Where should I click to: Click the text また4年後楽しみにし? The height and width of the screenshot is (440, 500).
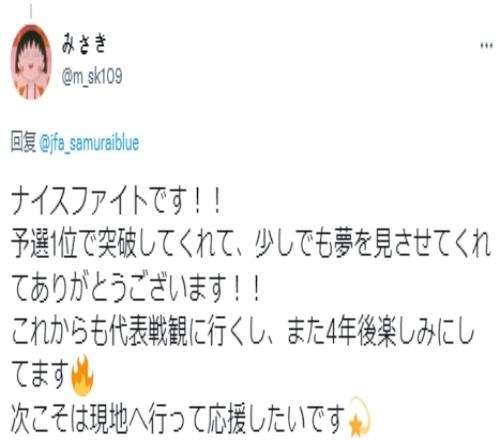pyautogui.click(x=381, y=331)
